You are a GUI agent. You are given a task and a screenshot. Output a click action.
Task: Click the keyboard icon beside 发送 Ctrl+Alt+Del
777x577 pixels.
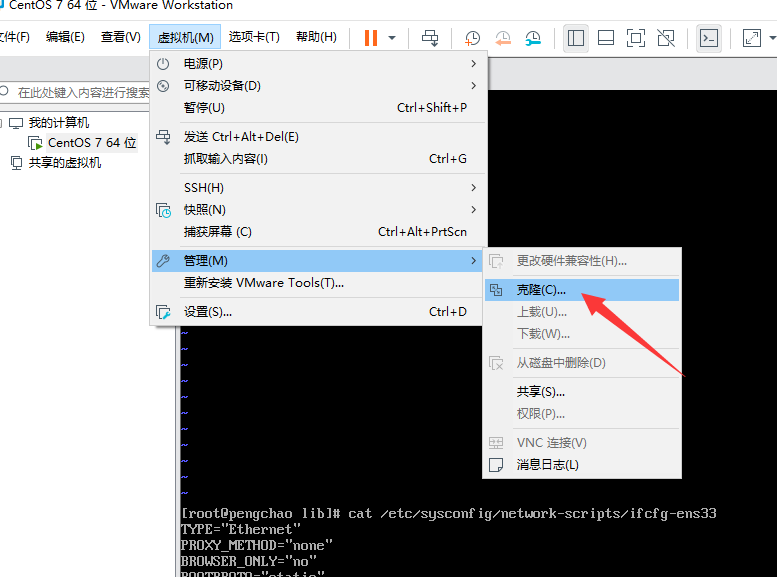(163, 136)
